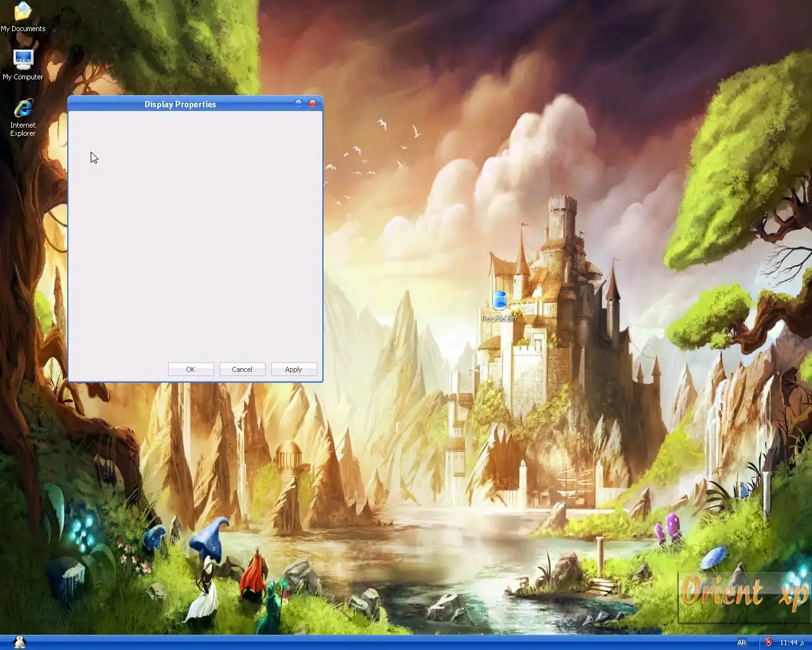Select the Internet Explorer desktop icon
The image size is (812, 650).
tap(23, 118)
